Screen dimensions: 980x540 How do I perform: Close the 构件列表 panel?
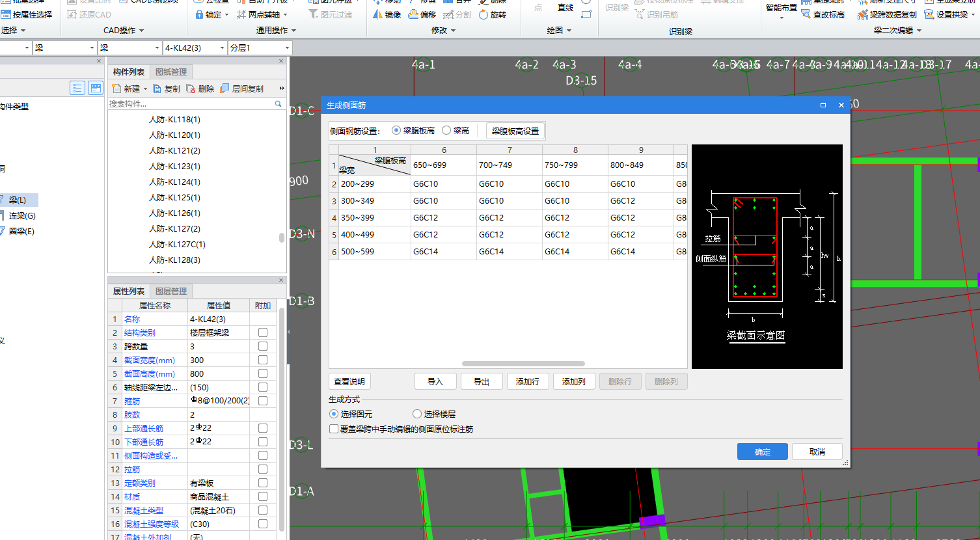click(281, 61)
